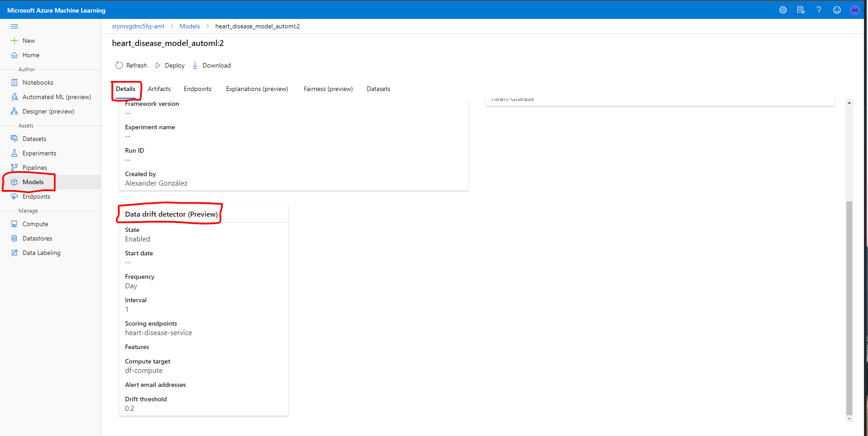Open Pipelines icon in the sidebar

14,168
